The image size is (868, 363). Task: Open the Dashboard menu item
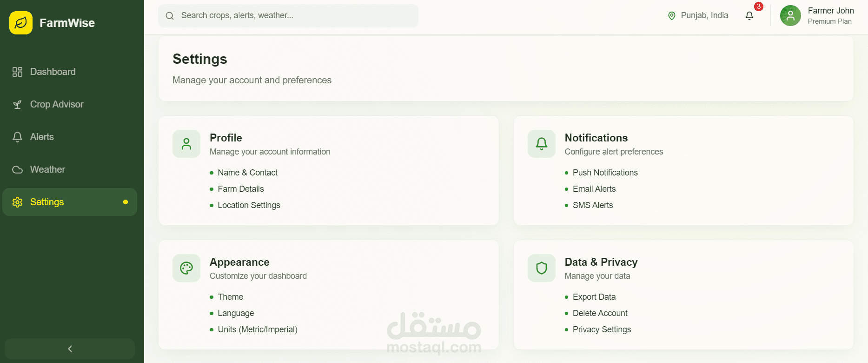53,72
